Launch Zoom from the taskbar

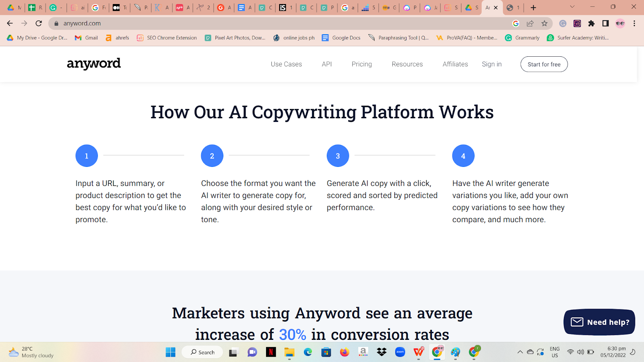tap(400, 352)
